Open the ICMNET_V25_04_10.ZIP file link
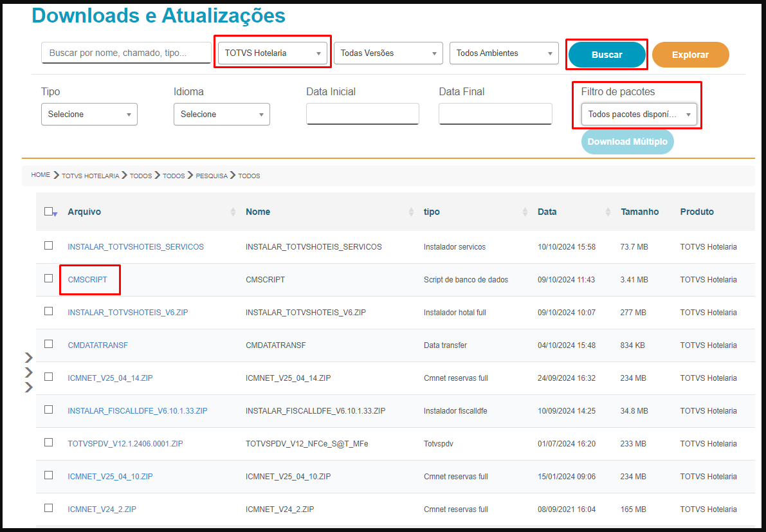Viewport: 766px width, 532px height. coord(111,476)
